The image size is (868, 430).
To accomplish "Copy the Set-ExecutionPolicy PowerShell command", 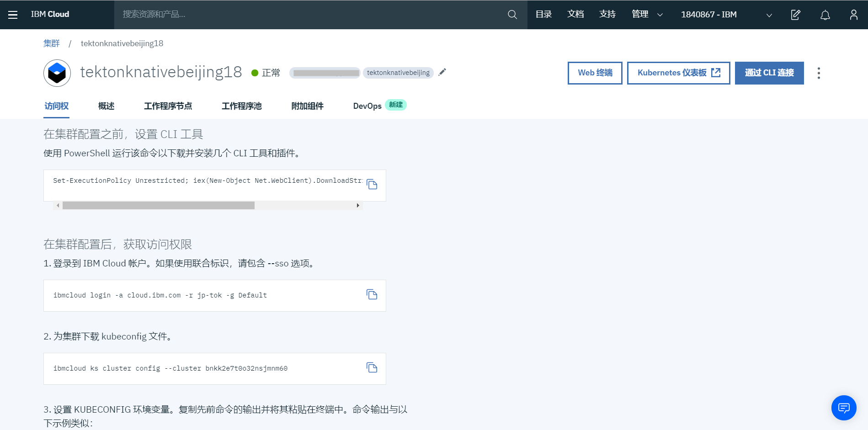I will [x=372, y=185].
